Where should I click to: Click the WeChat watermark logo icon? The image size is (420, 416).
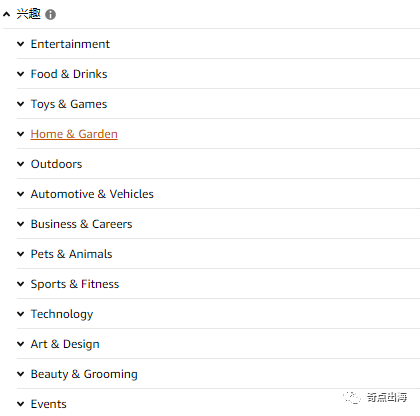click(352, 397)
